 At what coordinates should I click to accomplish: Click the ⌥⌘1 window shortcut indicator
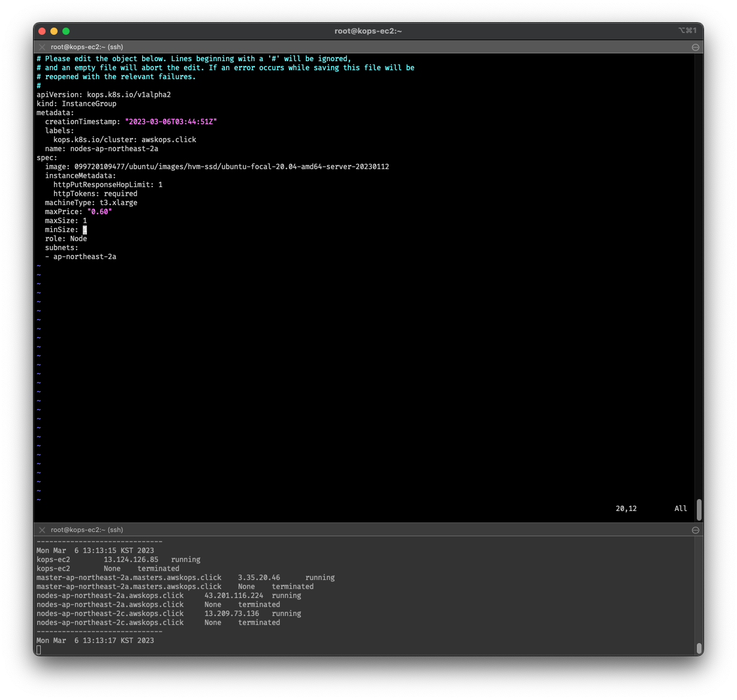[x=688, y=31]
